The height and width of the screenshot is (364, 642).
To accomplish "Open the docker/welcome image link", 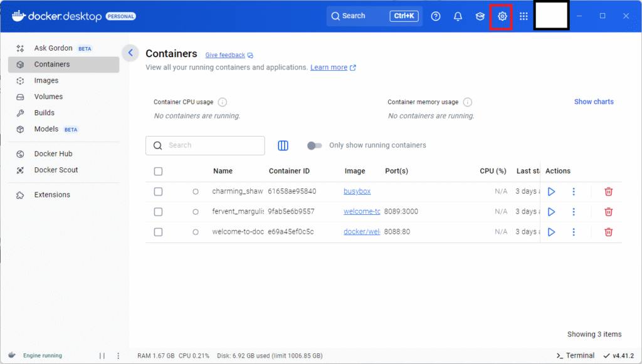I will point(362,232).
